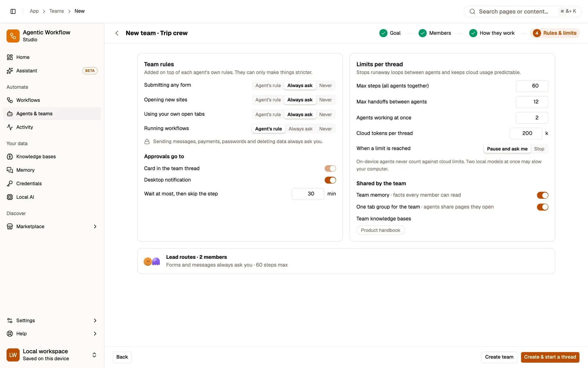
Task: Click Create team button
Action: tap(499, 357)
